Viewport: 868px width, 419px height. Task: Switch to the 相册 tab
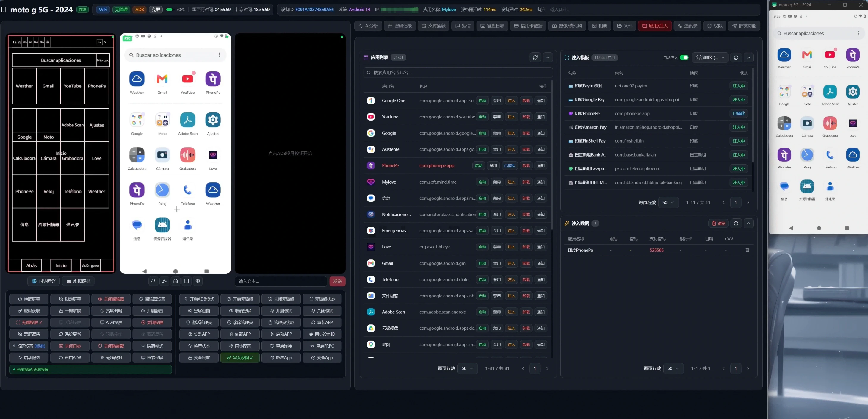point(599,26)
